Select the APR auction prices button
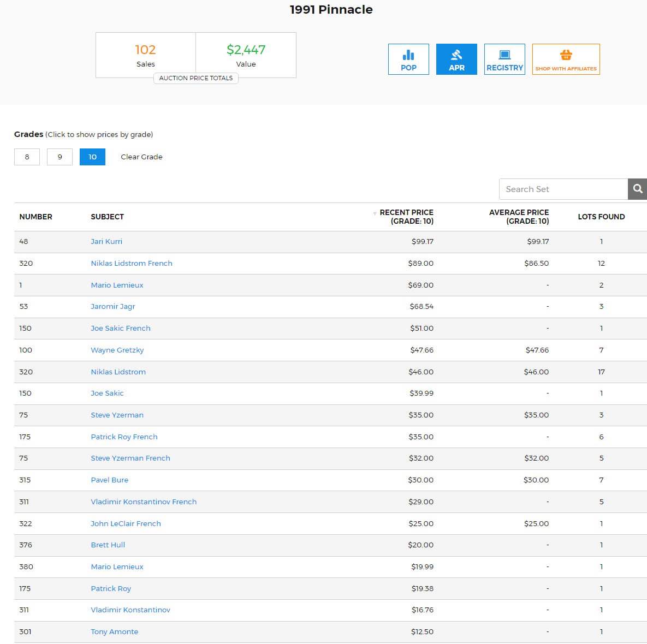The height and width of the screenshot is (644, 647). click(x=456, y=59)
